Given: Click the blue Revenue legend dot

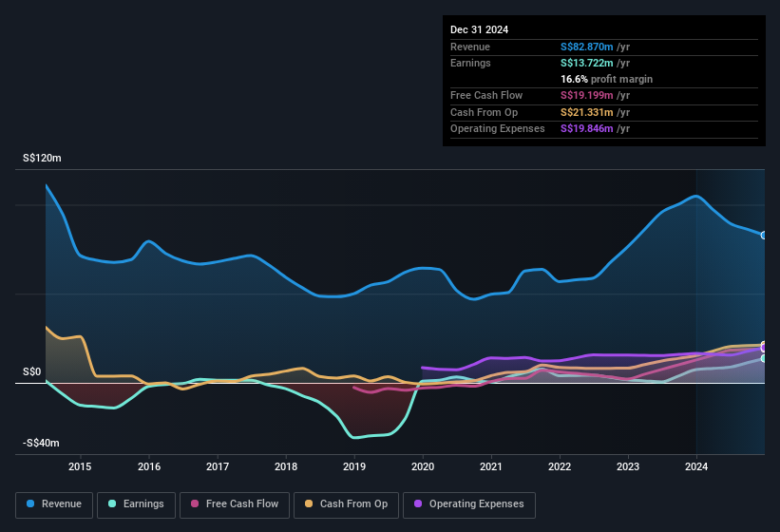Looking at the screenshot, I should coord(31,504).
